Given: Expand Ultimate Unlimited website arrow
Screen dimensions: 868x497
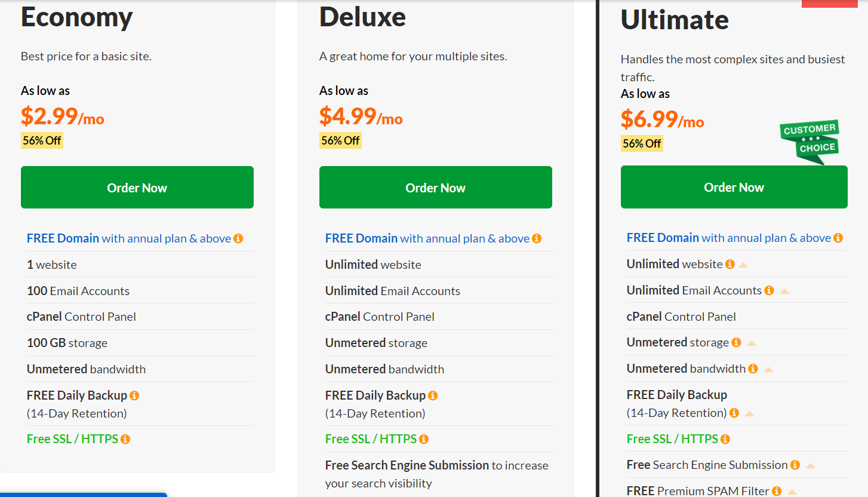Looking at the screenshot, I should coord(743,265).
